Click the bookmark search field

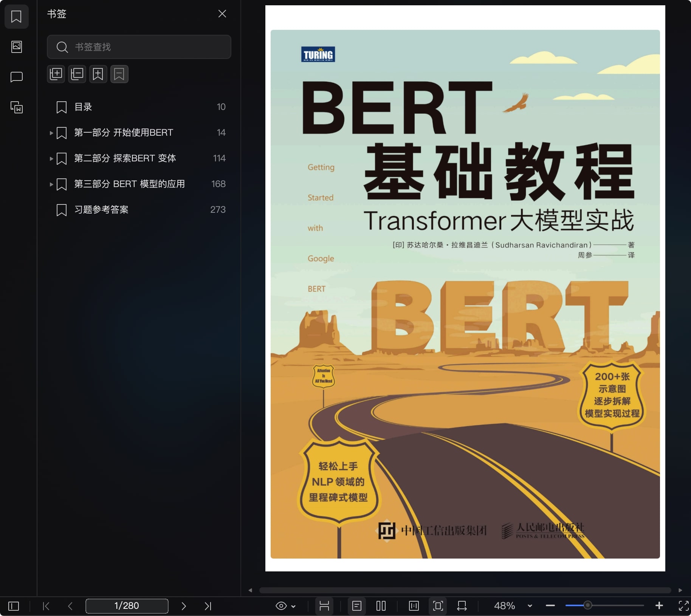[x=139, y=47]
